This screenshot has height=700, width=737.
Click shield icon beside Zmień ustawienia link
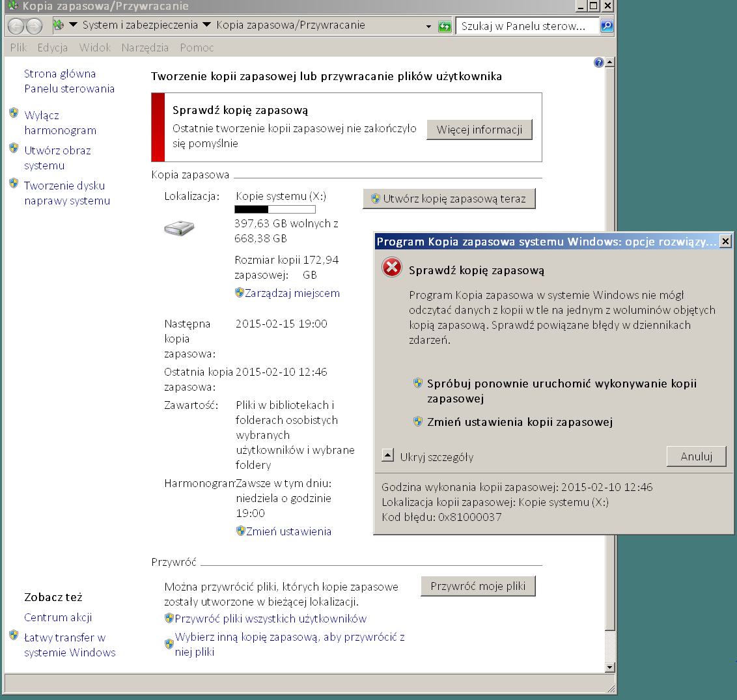click(241, 531)
